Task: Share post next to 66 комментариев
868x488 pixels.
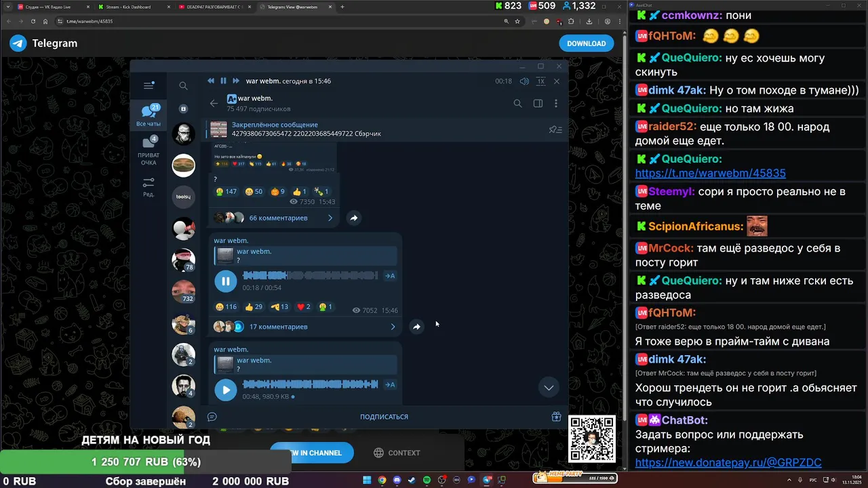Action: [354, 218]
